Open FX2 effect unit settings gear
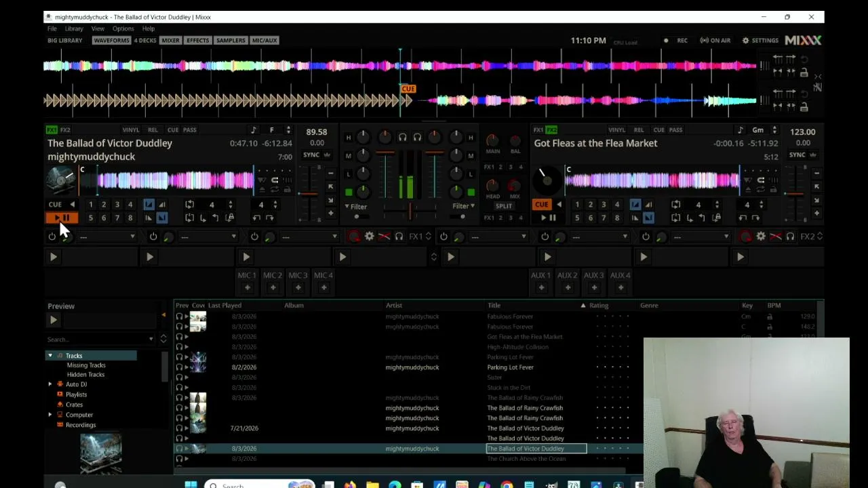Screen dimensions: 868x488 [761, 236]
